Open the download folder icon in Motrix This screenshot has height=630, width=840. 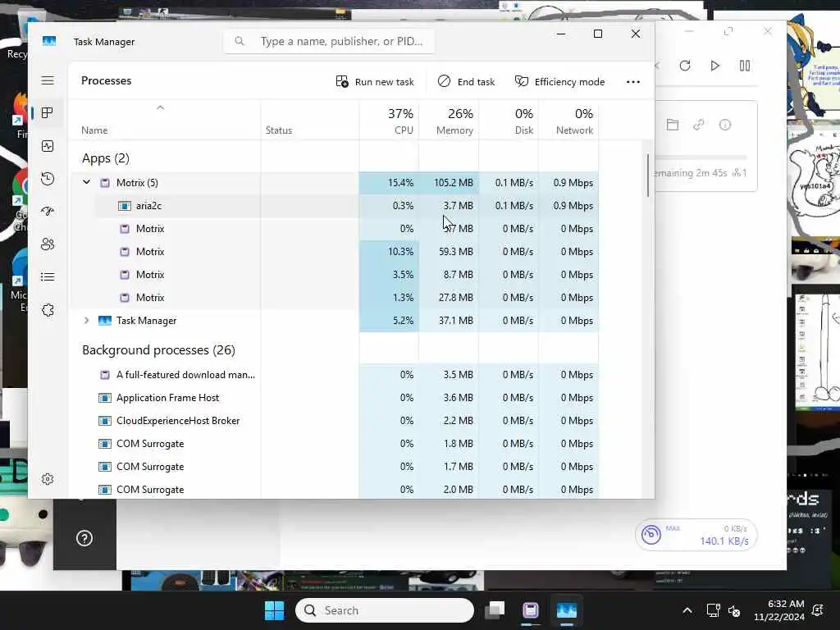[673, 125]
